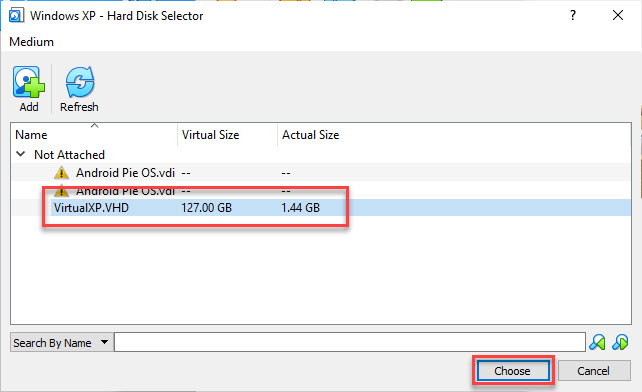Close the Hard Disk Selector dialog
The height and width of the screenshot is (392, 642).
click(618, 16)
